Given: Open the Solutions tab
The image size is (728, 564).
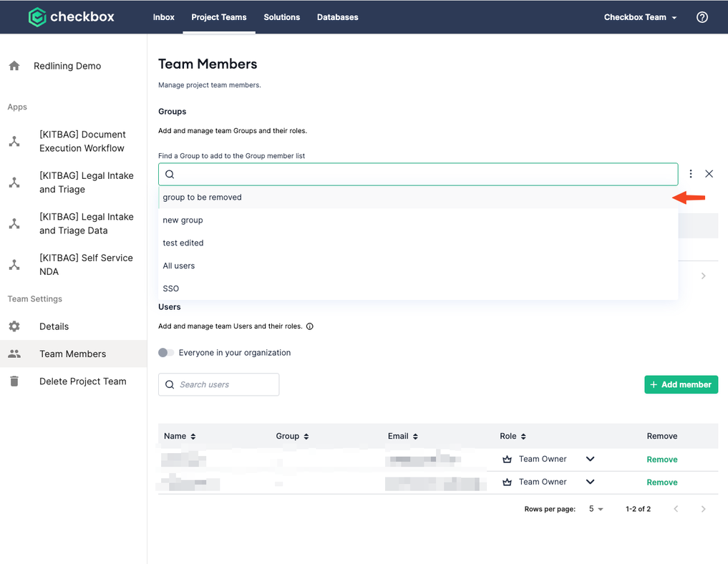Looking at the screenshot, I should pyautogui.click(x=282, y=17).
